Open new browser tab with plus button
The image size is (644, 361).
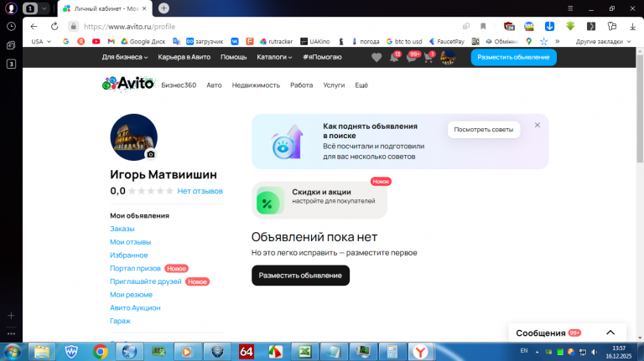(x=164, y=8)
